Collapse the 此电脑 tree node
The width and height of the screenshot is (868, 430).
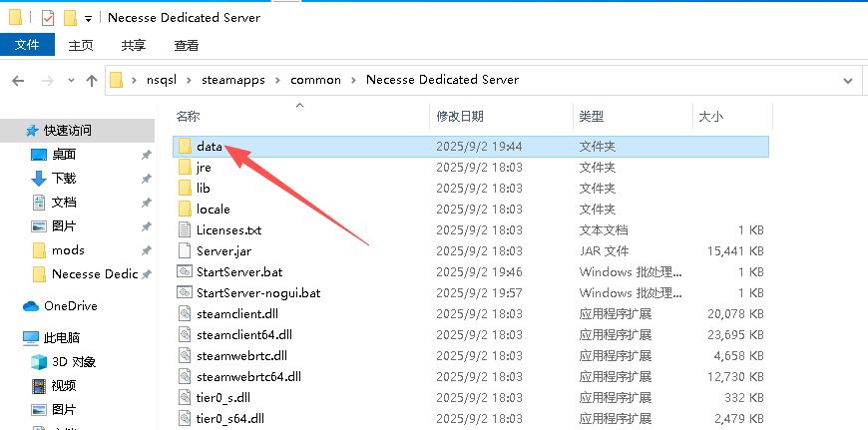pyautogui.click(x=11, y=337)
